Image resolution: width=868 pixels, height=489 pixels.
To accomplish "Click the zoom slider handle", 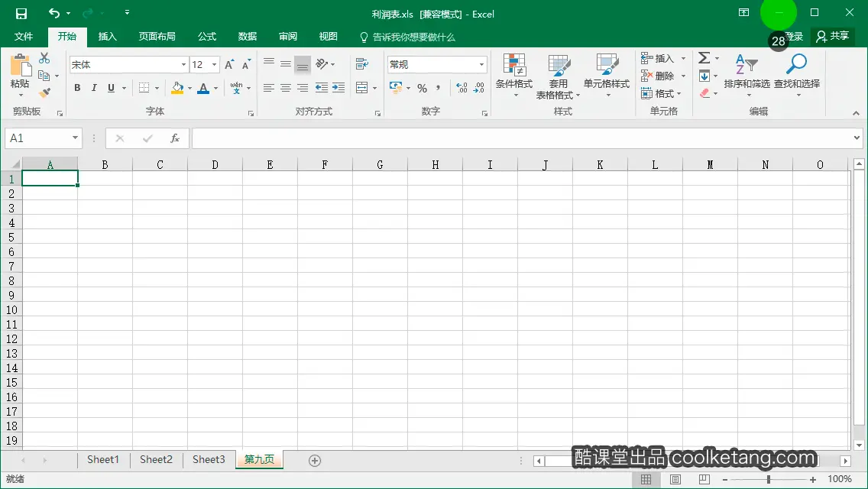I will tap(769, 480).
